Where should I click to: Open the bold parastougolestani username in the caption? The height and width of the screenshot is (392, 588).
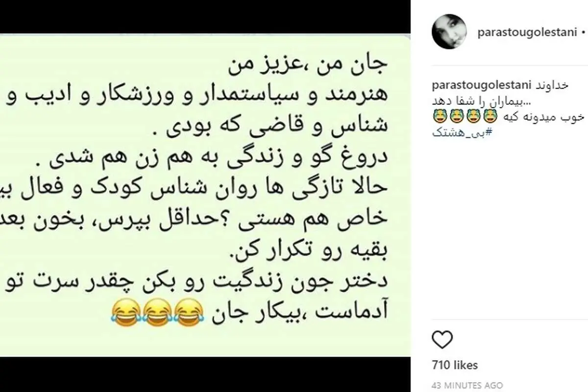click(481, 86)
